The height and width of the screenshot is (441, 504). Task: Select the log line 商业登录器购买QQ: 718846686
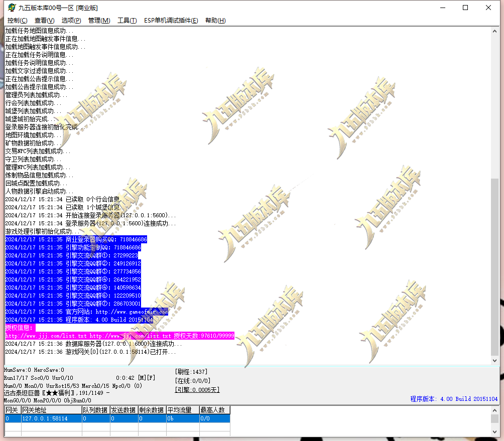pos(76,239)
